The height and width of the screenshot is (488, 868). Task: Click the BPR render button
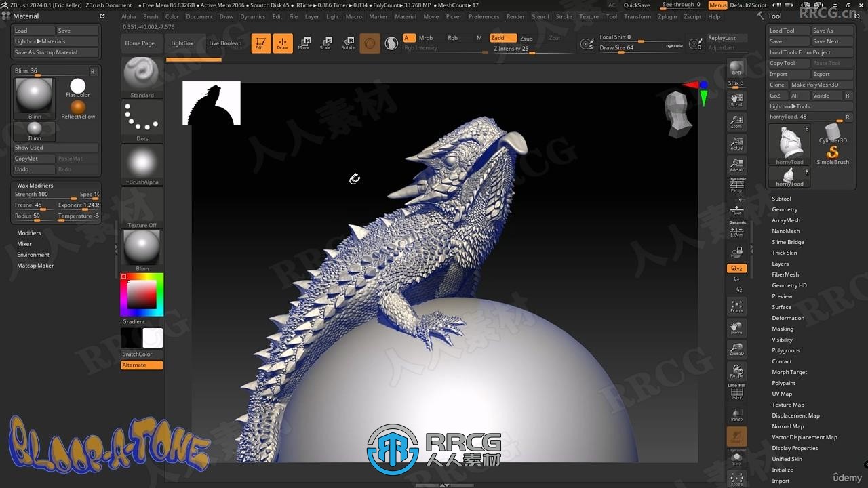[736, 68]
